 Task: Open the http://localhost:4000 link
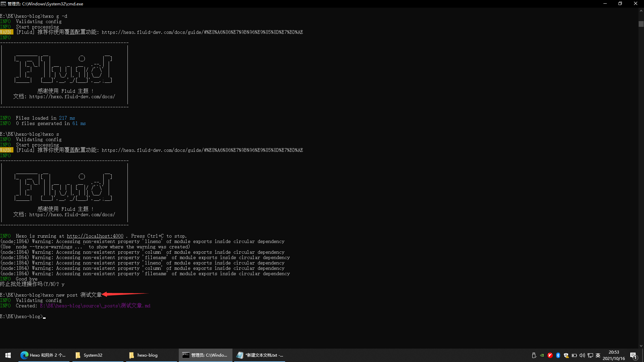[95, 236]
